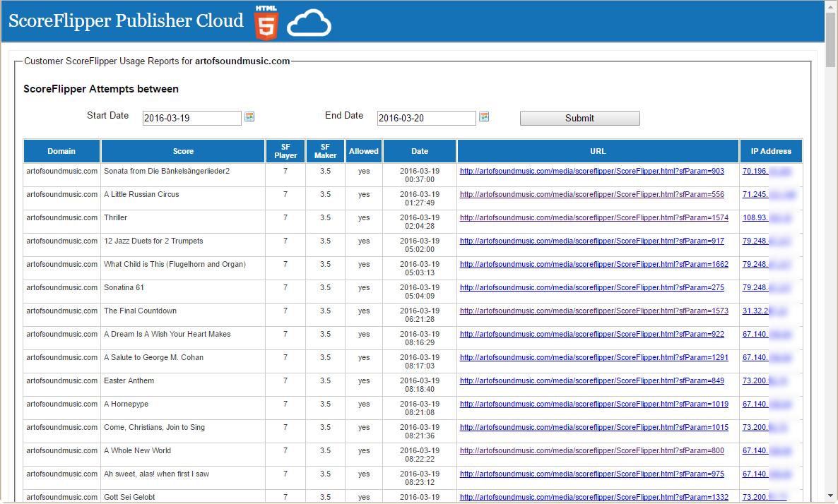
Task: Open the ScoreFlipper link with sfParam=917
Action: 591,241
